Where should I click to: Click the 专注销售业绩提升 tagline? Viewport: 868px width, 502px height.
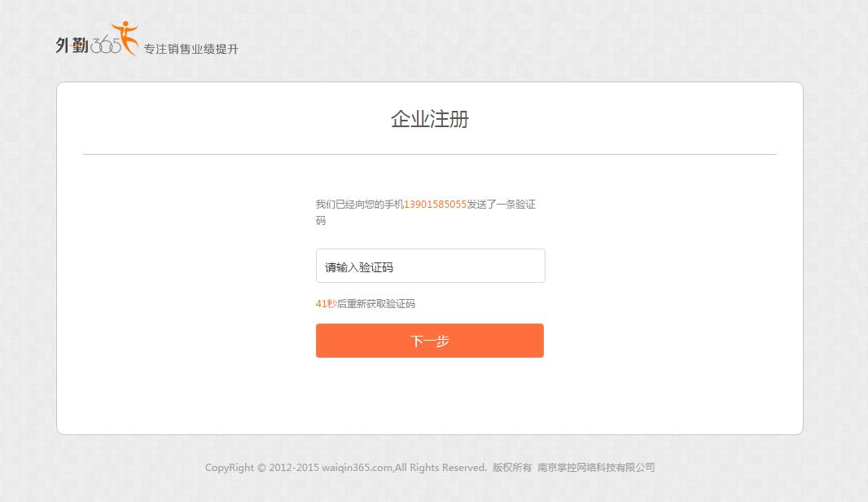[x=191, y=50]
